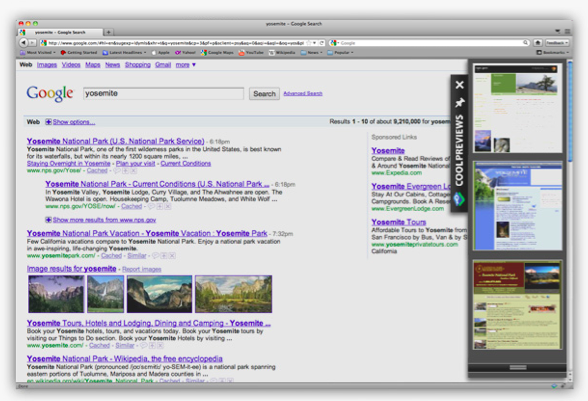The width and height of the screenshot is (588, 401).
Task: Switch to Google Videos
Action: click(x=71, y=65)
